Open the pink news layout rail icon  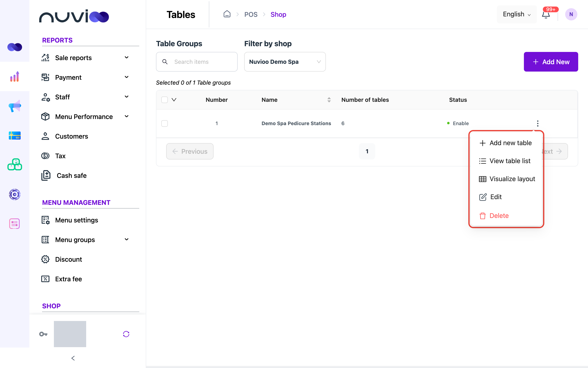click(x=14, y=224)
